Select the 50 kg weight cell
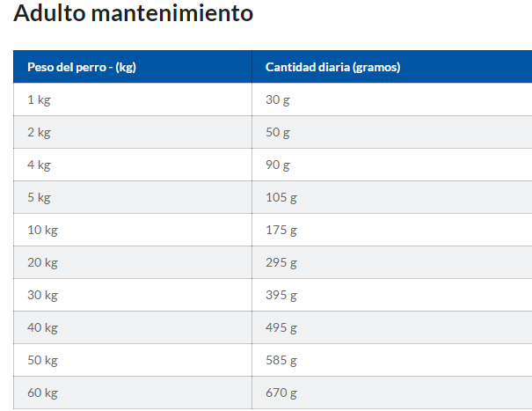532x411 pixels. pyautogui.click(x=42, y=360)
